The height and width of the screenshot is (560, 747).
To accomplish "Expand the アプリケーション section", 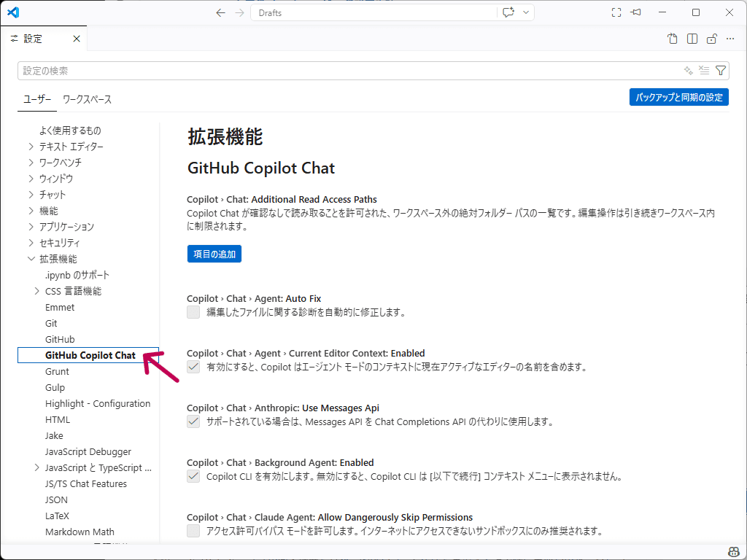I will click(31, 227).
